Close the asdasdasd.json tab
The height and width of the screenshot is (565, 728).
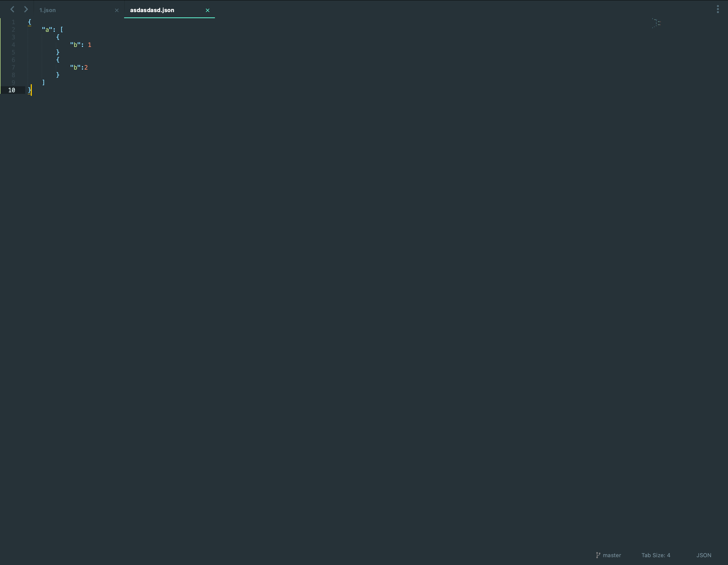tap(207, 10)
